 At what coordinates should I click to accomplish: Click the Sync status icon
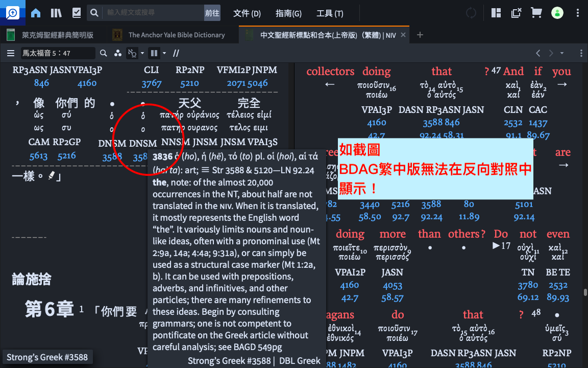[x=471, y=13]
